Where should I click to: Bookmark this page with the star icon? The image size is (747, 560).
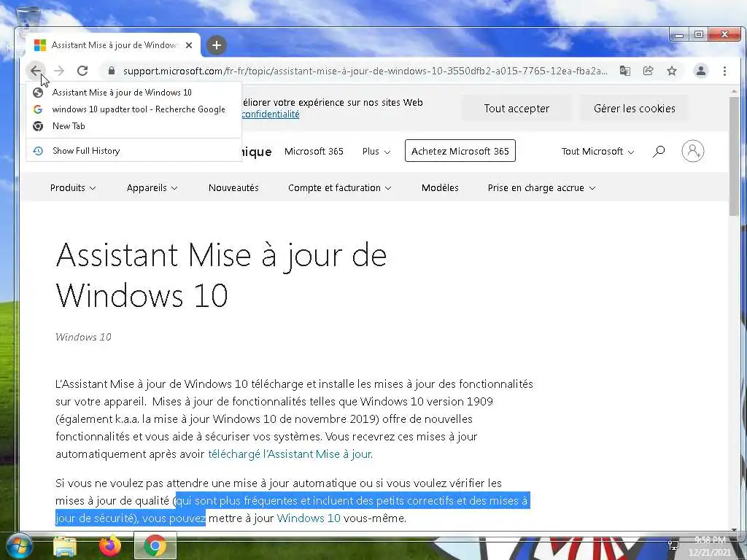pos(672,71)
